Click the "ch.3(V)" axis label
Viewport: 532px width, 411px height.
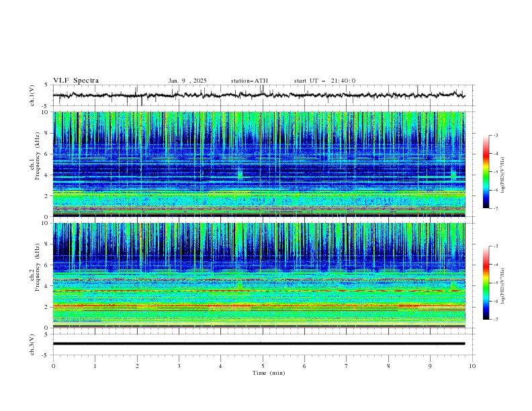click(x=32, y=345)
